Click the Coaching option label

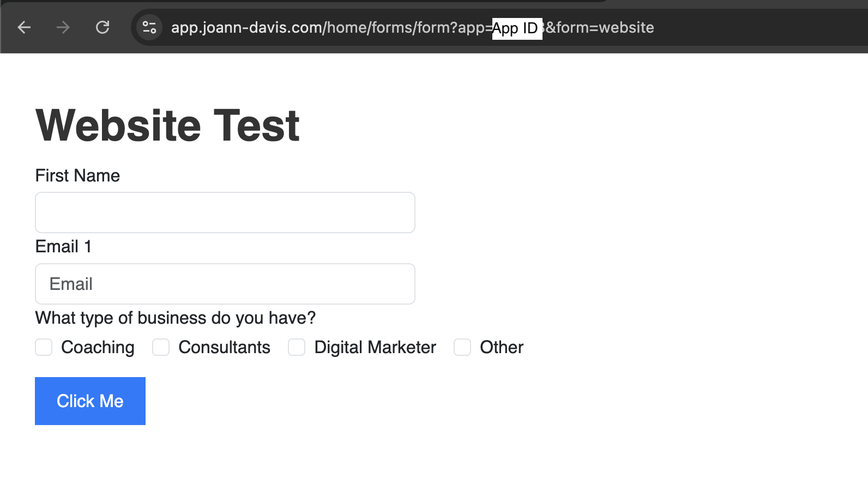[98, 347]
